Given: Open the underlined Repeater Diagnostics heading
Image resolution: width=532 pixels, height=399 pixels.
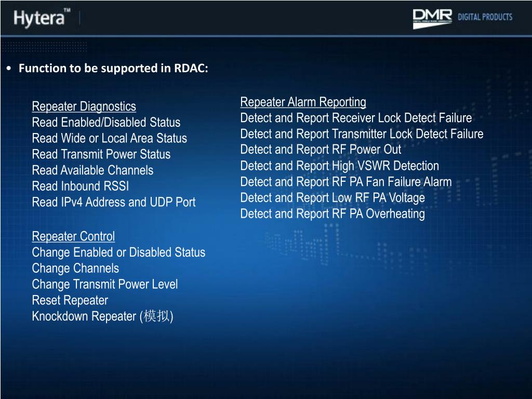Looking at the screenshot, I should point(84,107).
